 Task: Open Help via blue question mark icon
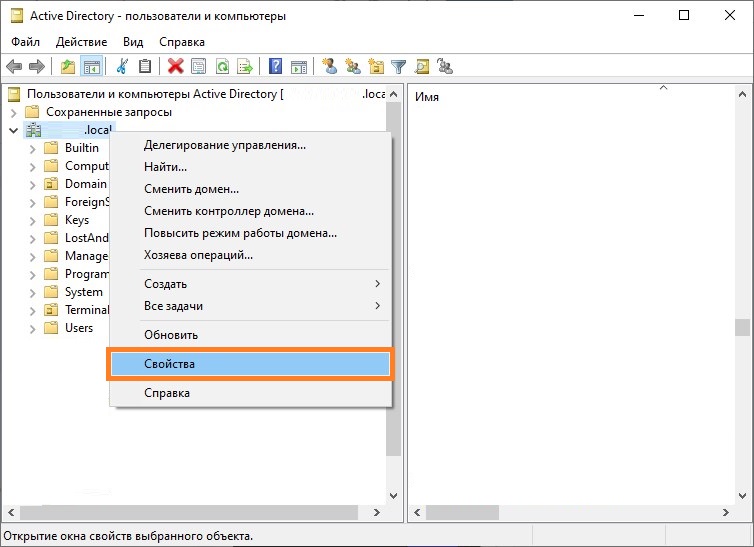[275, 67]
